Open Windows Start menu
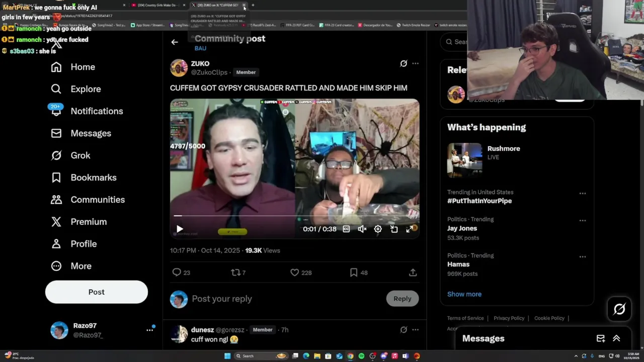644x362 pixels. click(x=227, y=356)
